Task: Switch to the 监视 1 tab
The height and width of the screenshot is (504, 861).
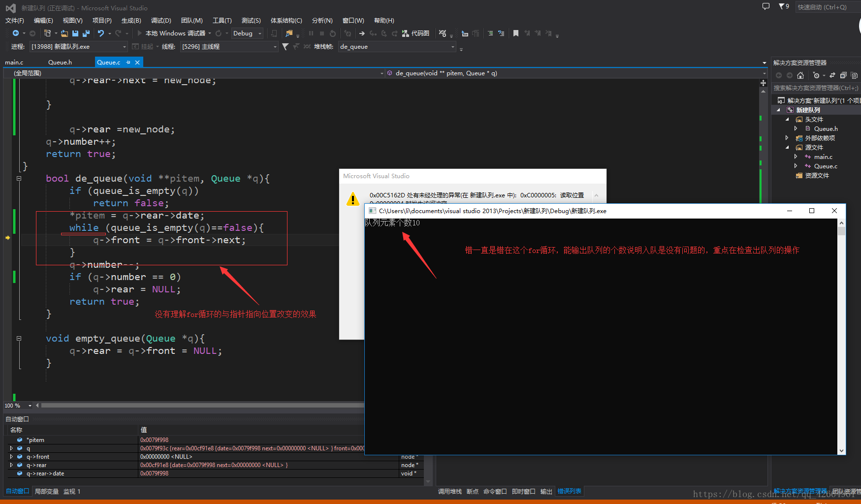Action: (x=72, y=491)
